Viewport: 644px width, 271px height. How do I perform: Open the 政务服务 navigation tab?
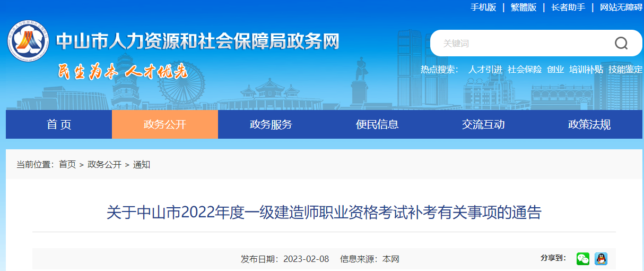click(271, 125)
